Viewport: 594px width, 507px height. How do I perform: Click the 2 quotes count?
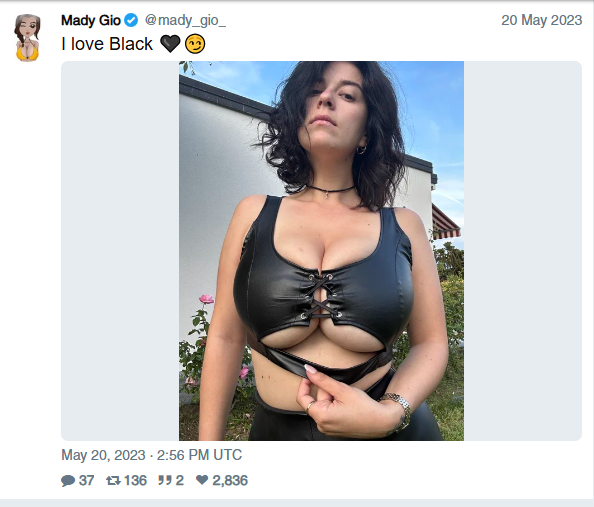180,480
